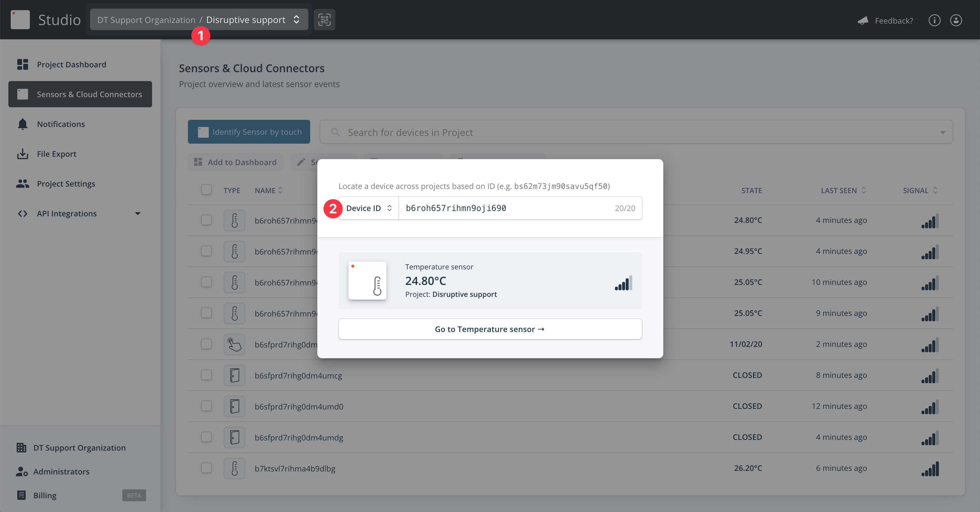Image resolution: width=980 pixels, height=512 pixels.
Task: Click the thermometer icon in the 24.80°C row
Action: (234, 221)
